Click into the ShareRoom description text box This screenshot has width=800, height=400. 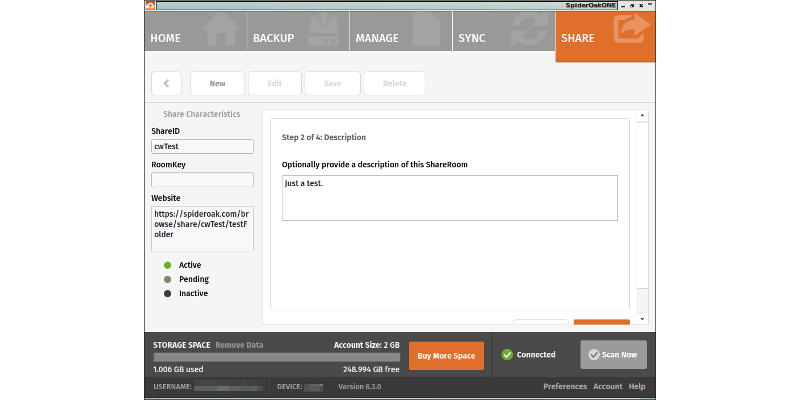tap(449, 198)
